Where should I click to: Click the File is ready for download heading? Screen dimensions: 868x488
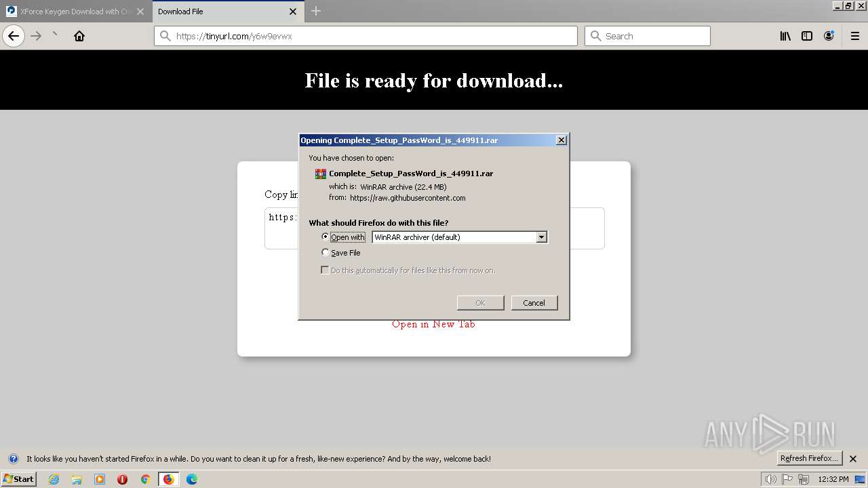coord(434,81)
